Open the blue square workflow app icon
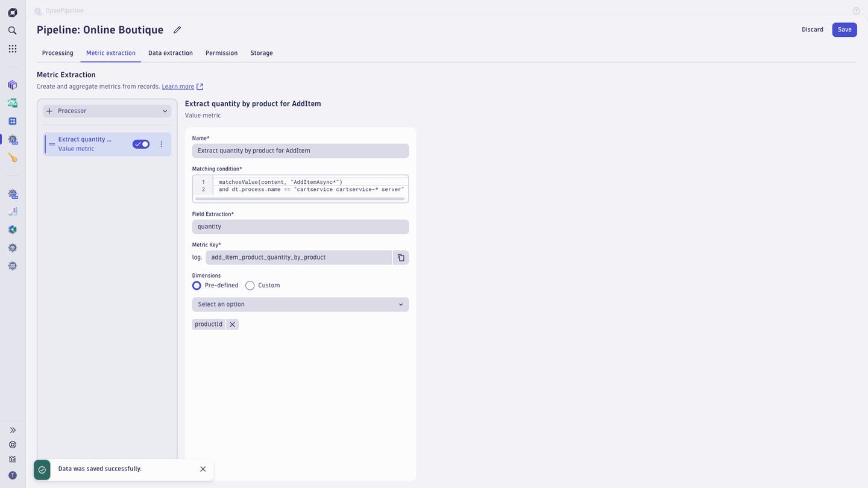The image size is (868, 488). 13,121
